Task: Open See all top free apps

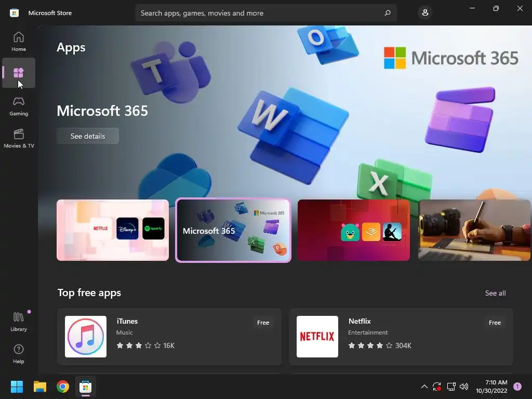Action: (x=495, y=293)
